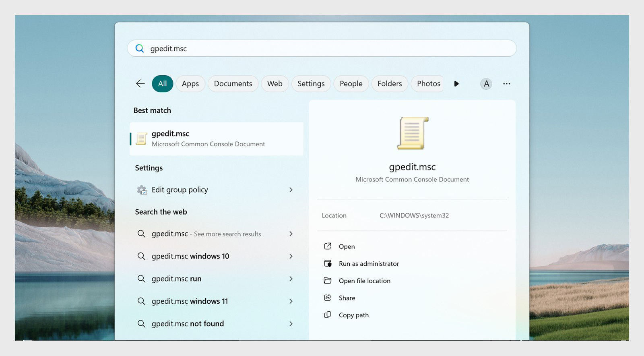
Task: Select the All filter tab
Action: [x=162, y=84]
